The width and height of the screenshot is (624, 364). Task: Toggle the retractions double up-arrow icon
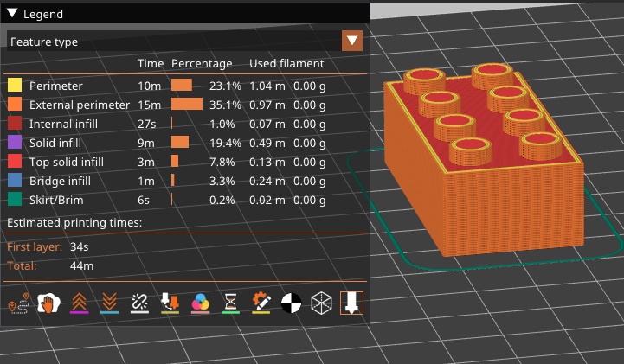[x=79, y=303]
